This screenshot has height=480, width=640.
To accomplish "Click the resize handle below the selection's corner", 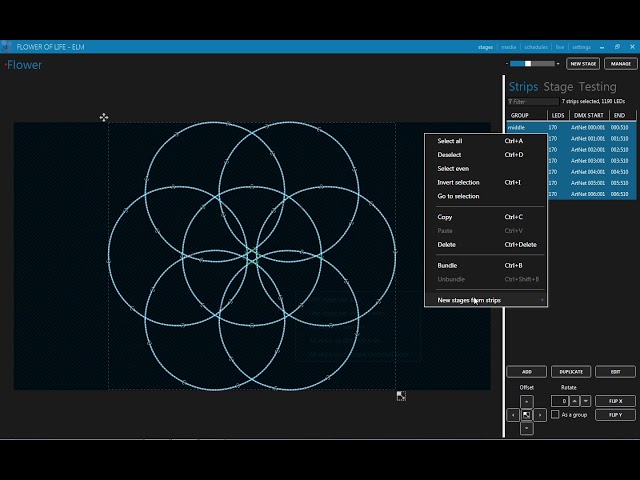I will click(x=401, y=396).
